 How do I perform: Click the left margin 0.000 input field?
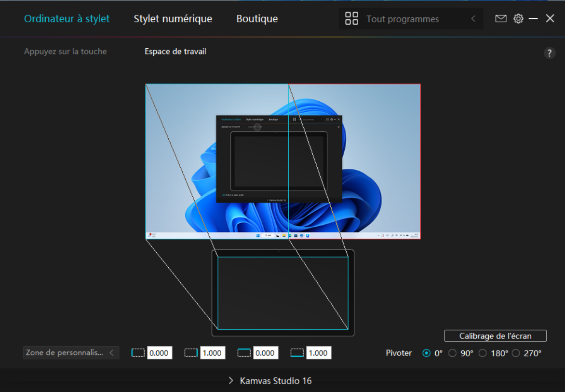pyautogui.click(x=159, y=353)
